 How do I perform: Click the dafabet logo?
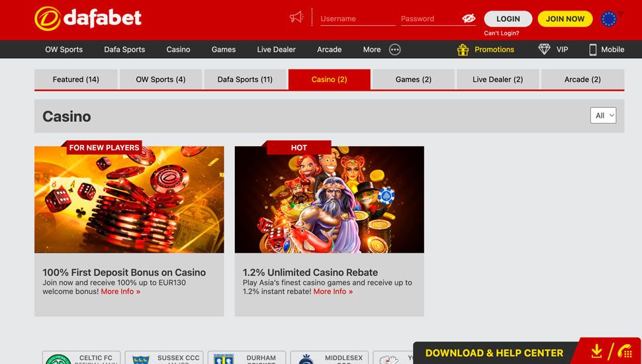(x=88, y=19)
